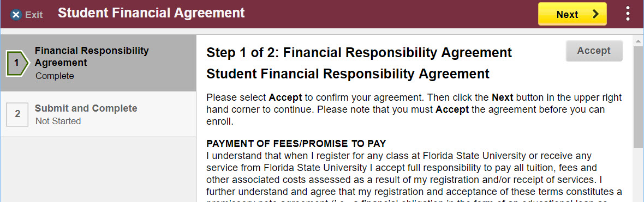644x202 pixels.
Task: Click the yellow Next button
Action: point(572,14)
